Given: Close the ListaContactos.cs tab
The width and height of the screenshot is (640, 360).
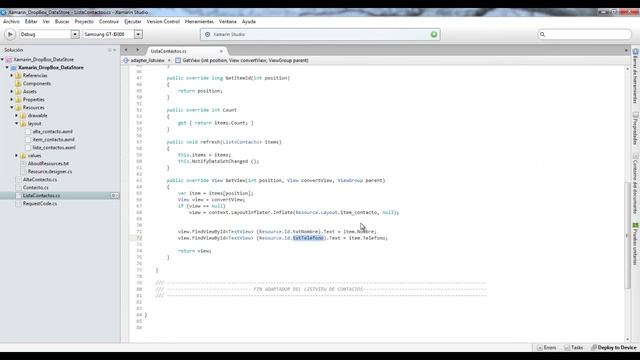Looking at the screenshot, I should pos(221,51).
